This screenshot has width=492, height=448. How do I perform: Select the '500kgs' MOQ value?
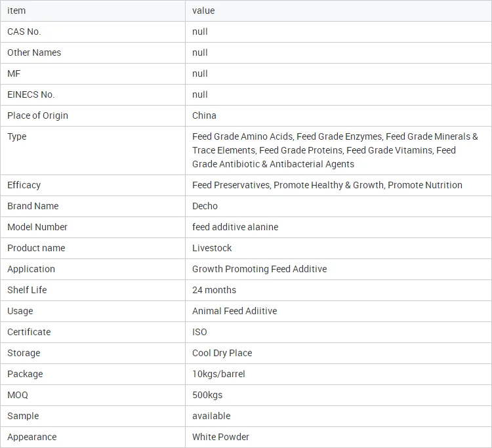pyautogui.click(x=207, y=396)
